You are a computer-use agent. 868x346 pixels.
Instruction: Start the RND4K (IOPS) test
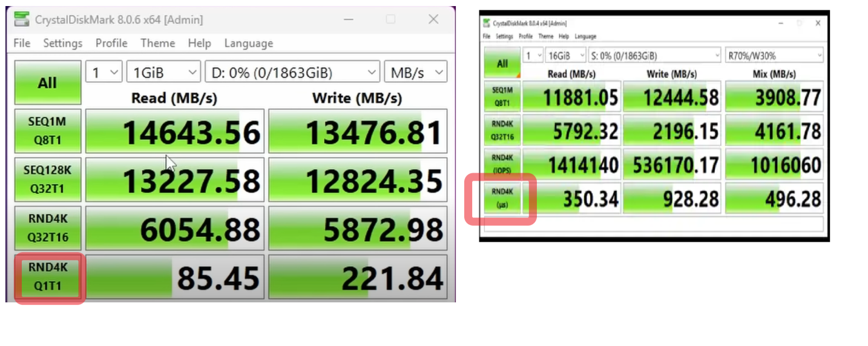[502, 164]
